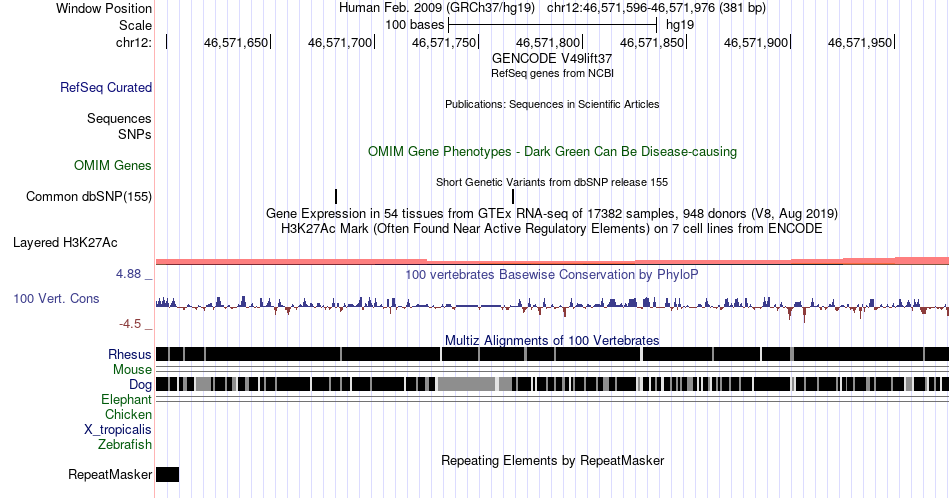Select the Layered H3K27Ac track label
The width and height of the screenshot is (950, 498).
pyautogui.click(x=65, y=242)
